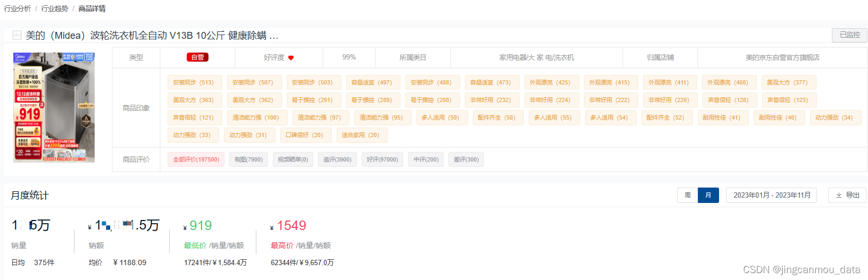Select the 差评(300) review filter
Viewport: 868px width, 280px height.
(466, 159)
